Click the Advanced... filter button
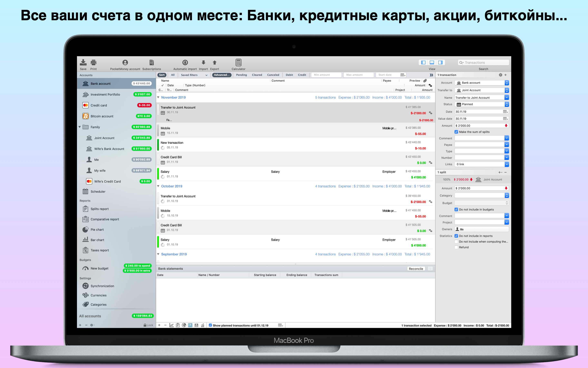 coord(222,75)
